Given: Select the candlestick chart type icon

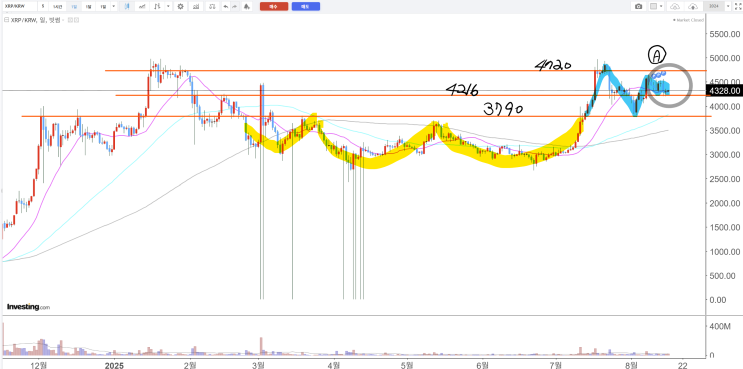Looking at the screenshot, I should tap(127, 6).
